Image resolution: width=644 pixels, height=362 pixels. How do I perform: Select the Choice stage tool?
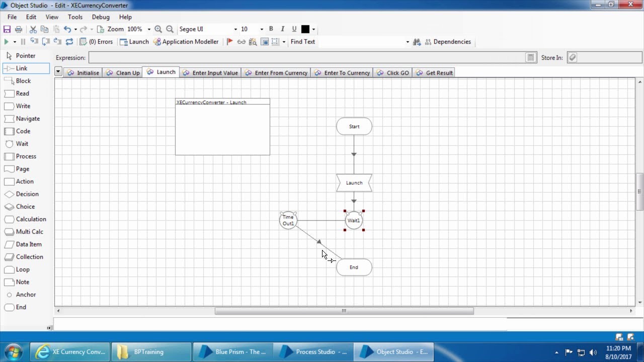pos(20,207)
